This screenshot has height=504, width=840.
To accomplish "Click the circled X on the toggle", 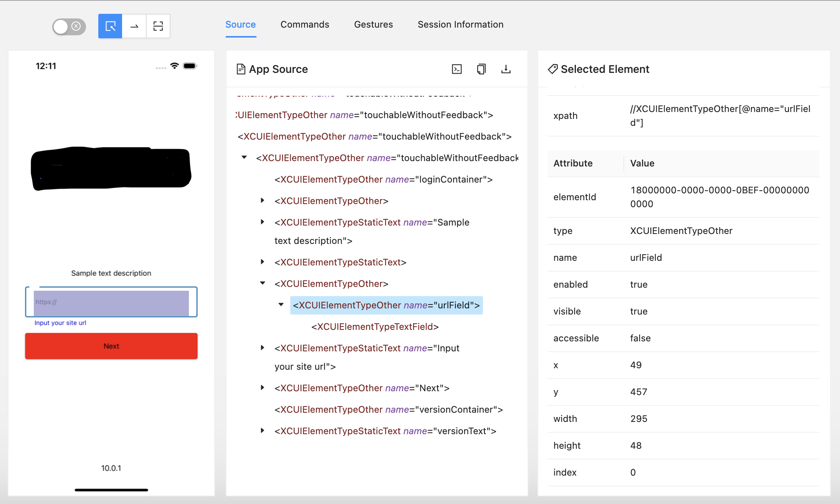I will (76, 26).
